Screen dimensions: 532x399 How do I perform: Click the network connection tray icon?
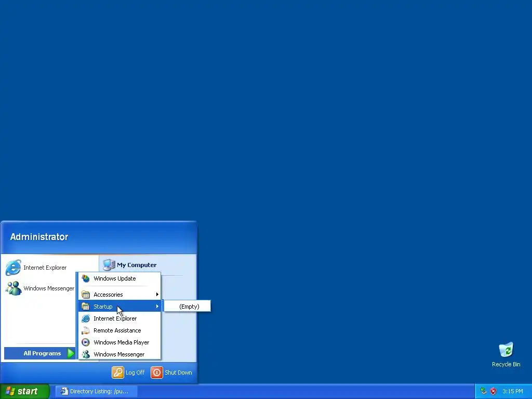(484, 391)
